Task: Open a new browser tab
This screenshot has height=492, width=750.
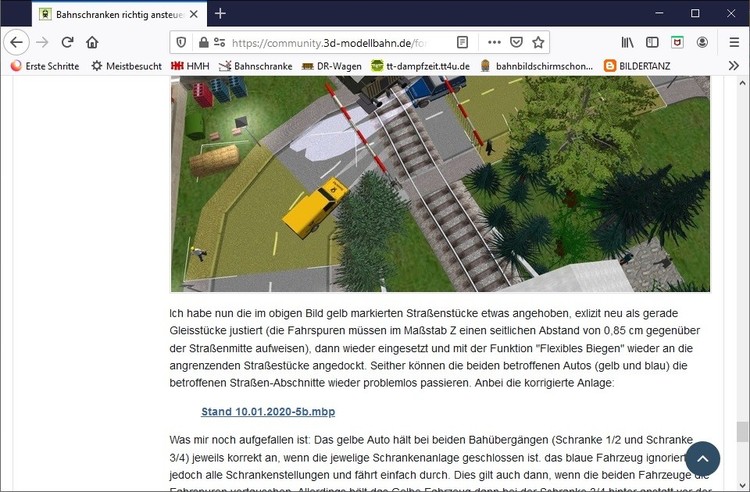Action: click(220, 14)
